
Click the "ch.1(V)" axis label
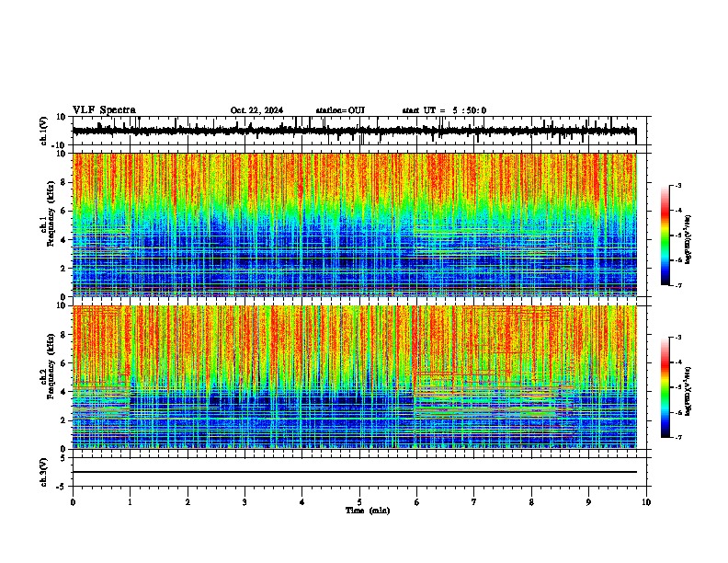coord(44,131)
